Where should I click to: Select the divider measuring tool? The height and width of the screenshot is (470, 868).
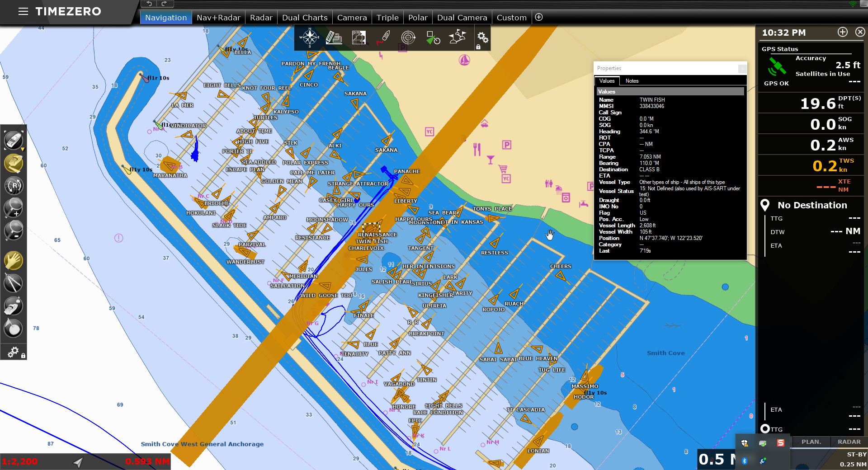tap(14, 283)
